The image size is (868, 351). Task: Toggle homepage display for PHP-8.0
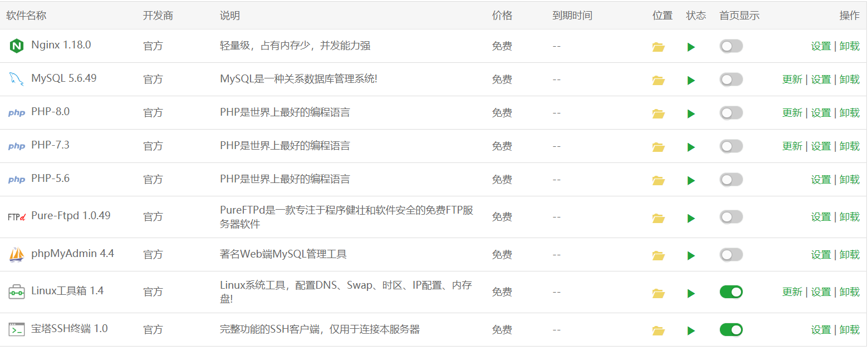pyautogui.click(x=731, y=113)
